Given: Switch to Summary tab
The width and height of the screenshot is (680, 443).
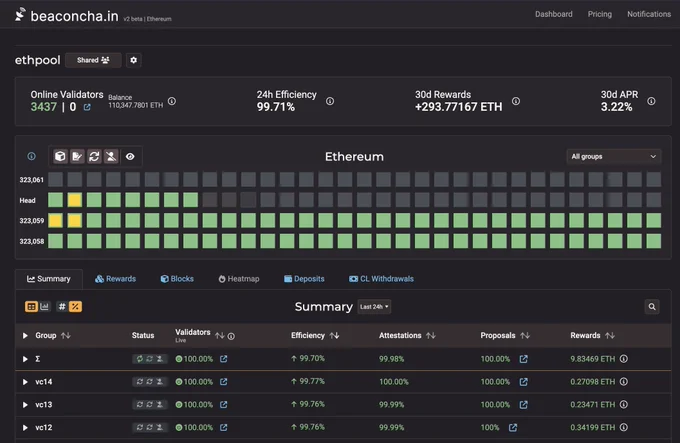Looking at the screenshot, I should coord(49,279).
